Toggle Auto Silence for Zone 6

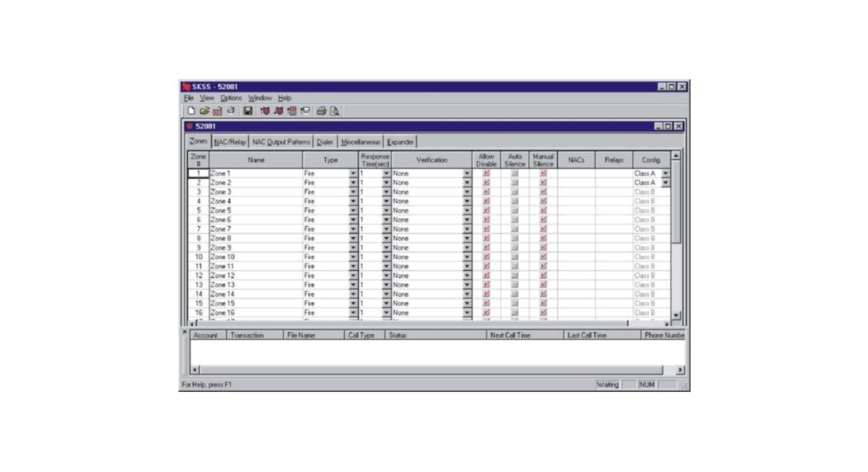click(x=515, y=219)
